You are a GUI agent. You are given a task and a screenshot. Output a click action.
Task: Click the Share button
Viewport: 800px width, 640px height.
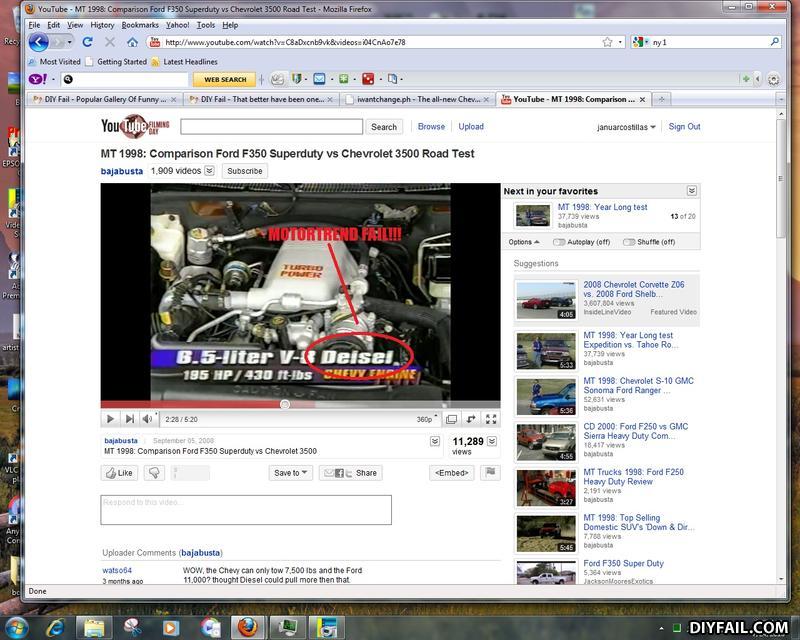351,473
